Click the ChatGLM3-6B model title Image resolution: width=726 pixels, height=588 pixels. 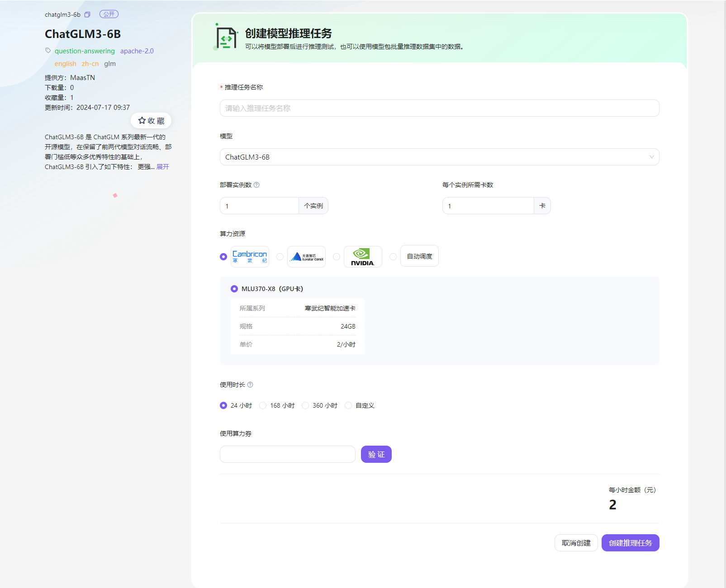pos(83,34)
